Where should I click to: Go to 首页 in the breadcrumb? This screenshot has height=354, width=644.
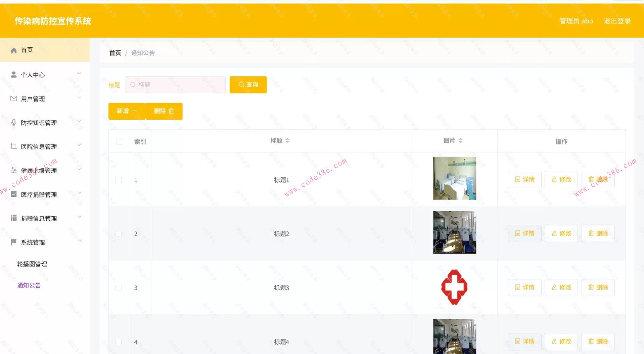click(x=115, y=53)
